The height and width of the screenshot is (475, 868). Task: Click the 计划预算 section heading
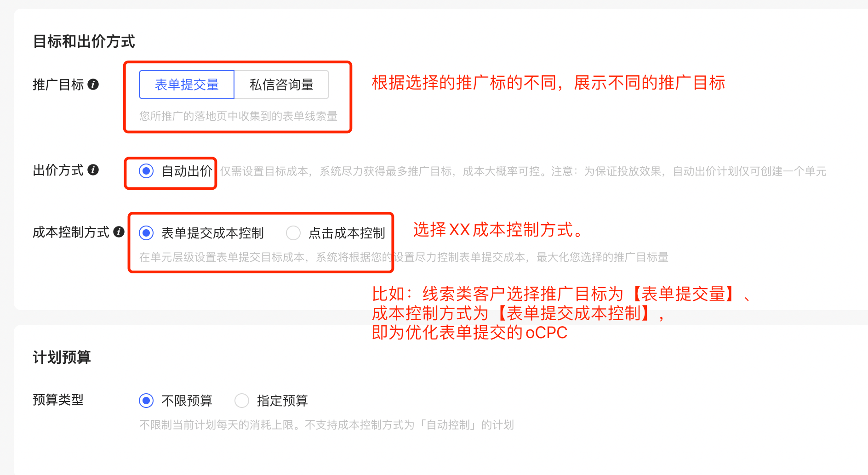point(62,357)
